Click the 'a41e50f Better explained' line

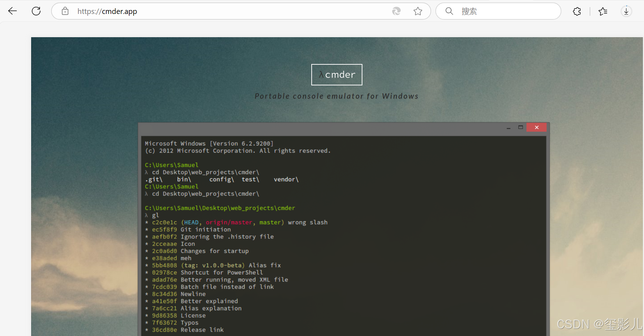click(191, 301)
